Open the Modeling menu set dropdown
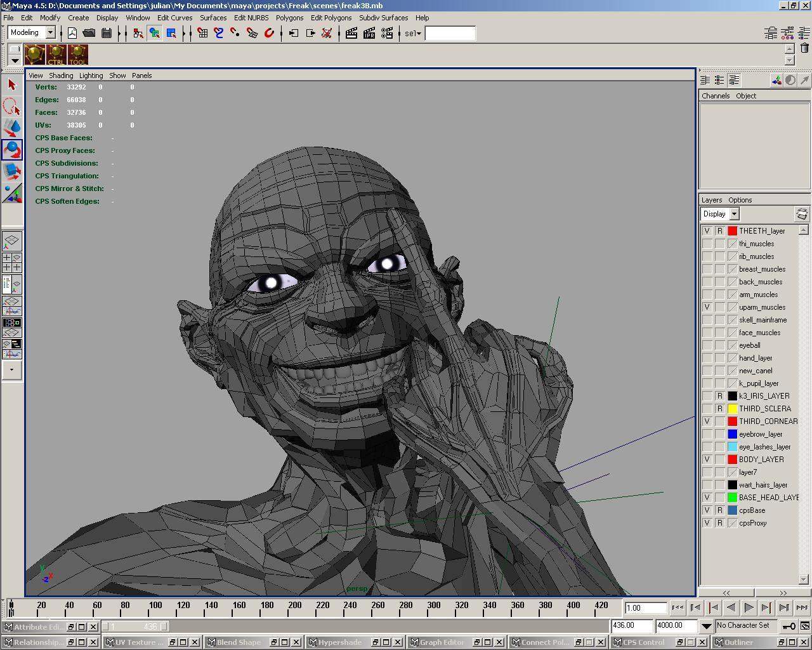The height and width of the screenshot is (650, 812). click(50, 32)
